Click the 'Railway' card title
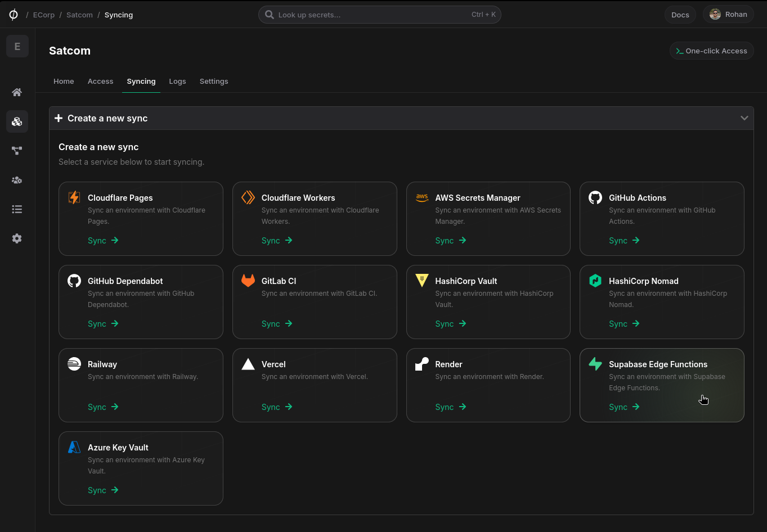This screenshot has height=532, width=767. click(x=102, y=364)
